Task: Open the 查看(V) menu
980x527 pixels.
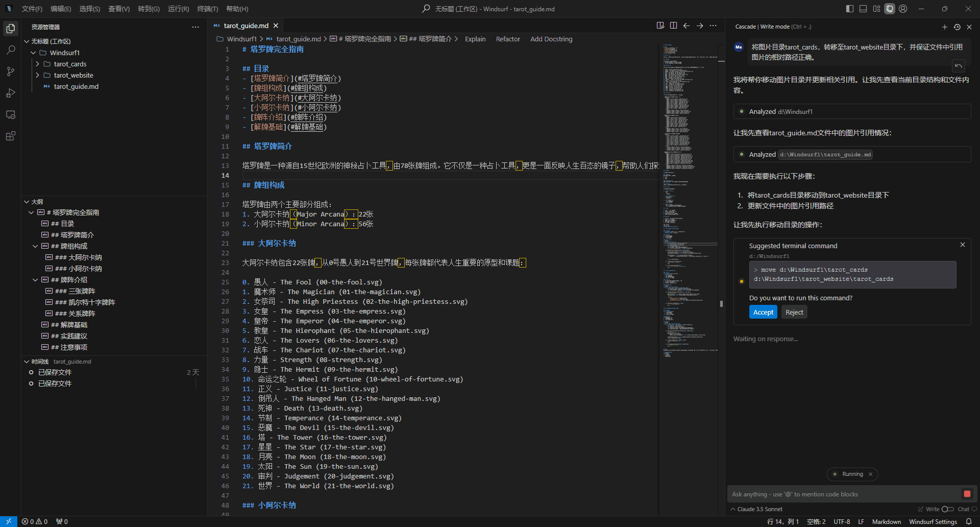Action: (119, 9)
